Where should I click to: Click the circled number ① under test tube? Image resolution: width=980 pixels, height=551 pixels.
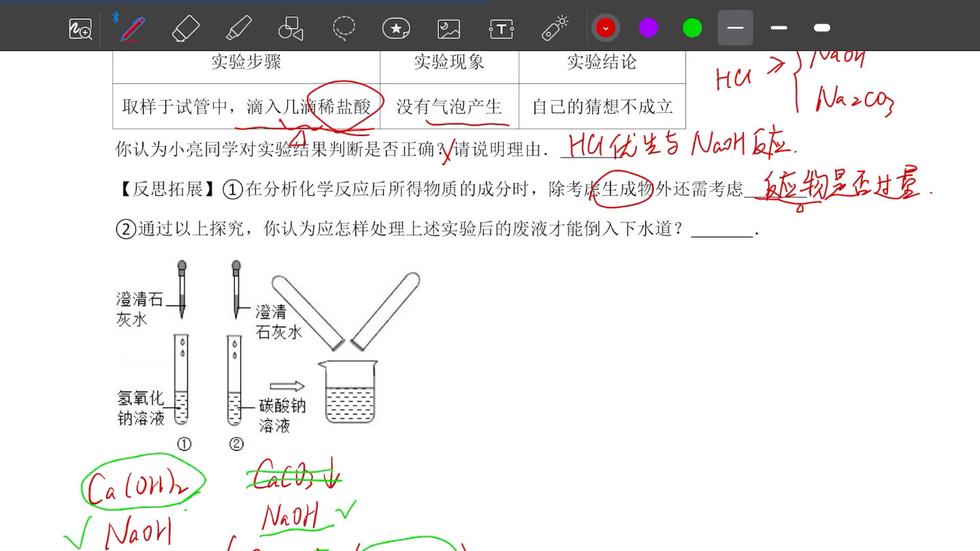pos(184,444)
